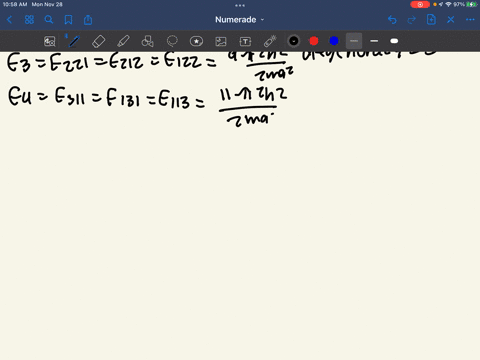Image resolution: width=480 pixels, height=360 pixels.
Task: Tap the three-dot multitasking handle
Action: (240, 5)
